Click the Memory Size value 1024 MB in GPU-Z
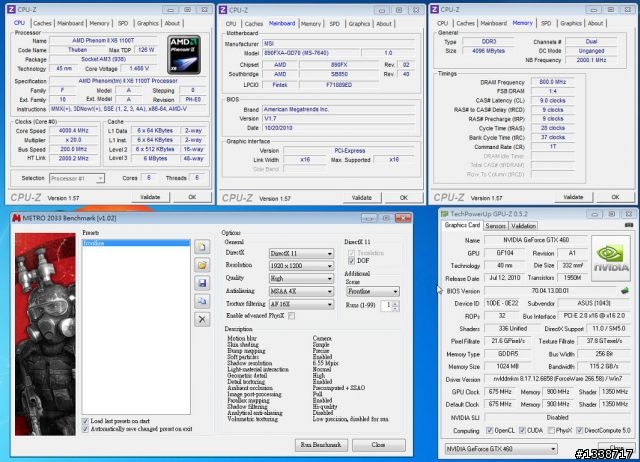The height and width of the screenshot is (462, 640). 507,366
